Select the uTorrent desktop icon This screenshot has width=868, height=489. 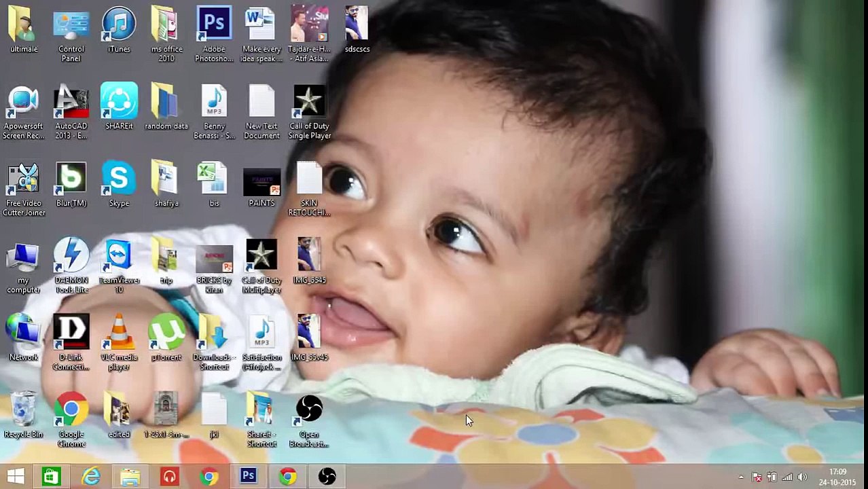point(166,333)
